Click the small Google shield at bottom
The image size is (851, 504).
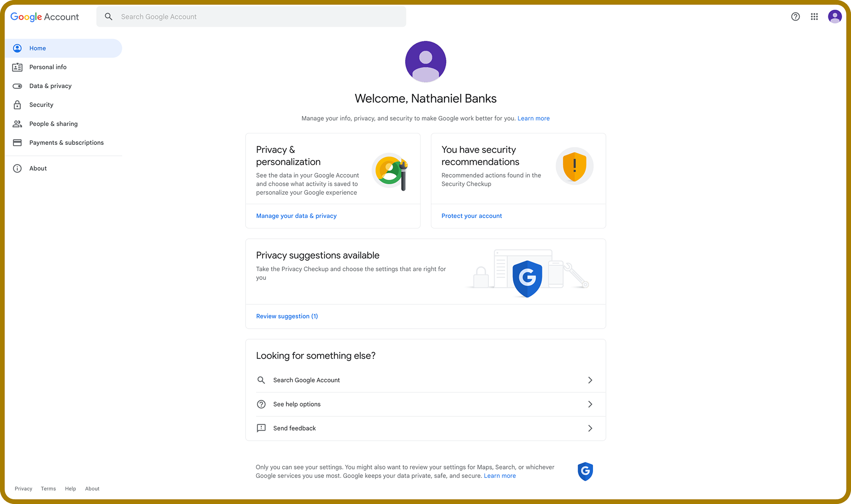click(x=585, y=471)
